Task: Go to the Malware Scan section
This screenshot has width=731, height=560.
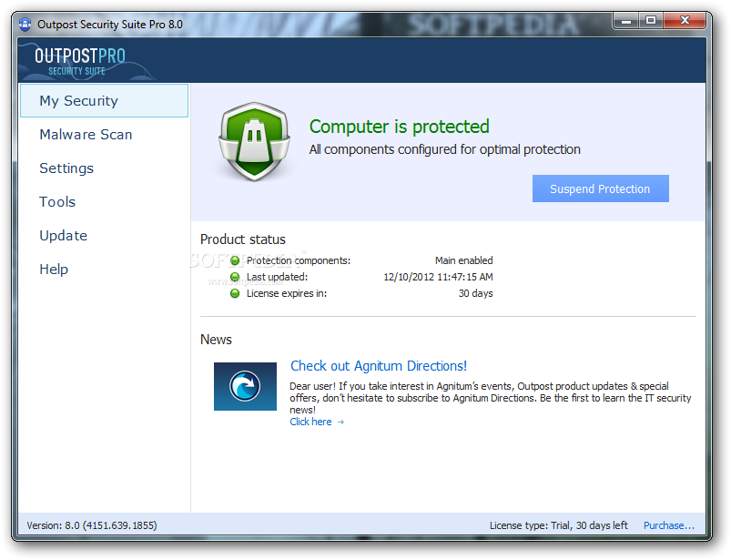Action: (86, 135)
